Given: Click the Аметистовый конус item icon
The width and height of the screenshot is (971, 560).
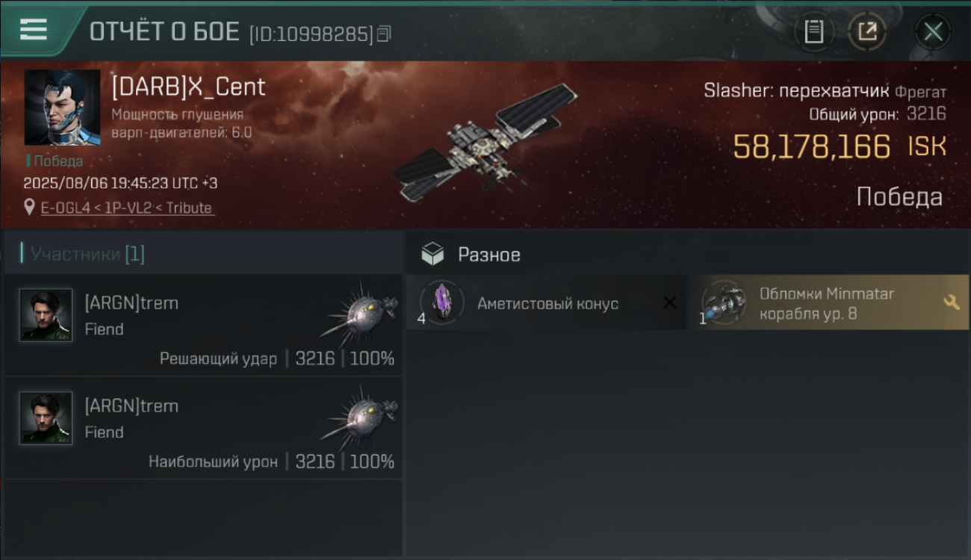Looking at the screenshot, I should coord(442,302).
